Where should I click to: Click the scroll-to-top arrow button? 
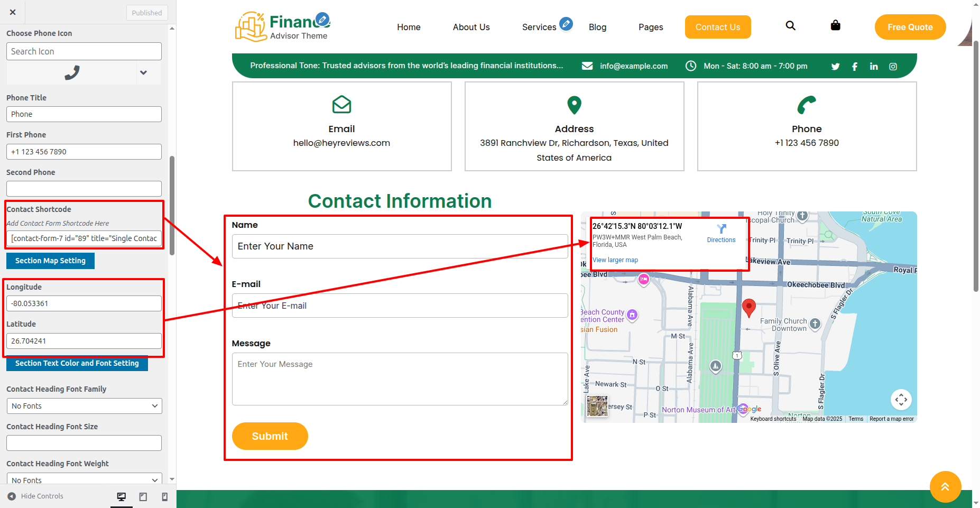point(945,486)
